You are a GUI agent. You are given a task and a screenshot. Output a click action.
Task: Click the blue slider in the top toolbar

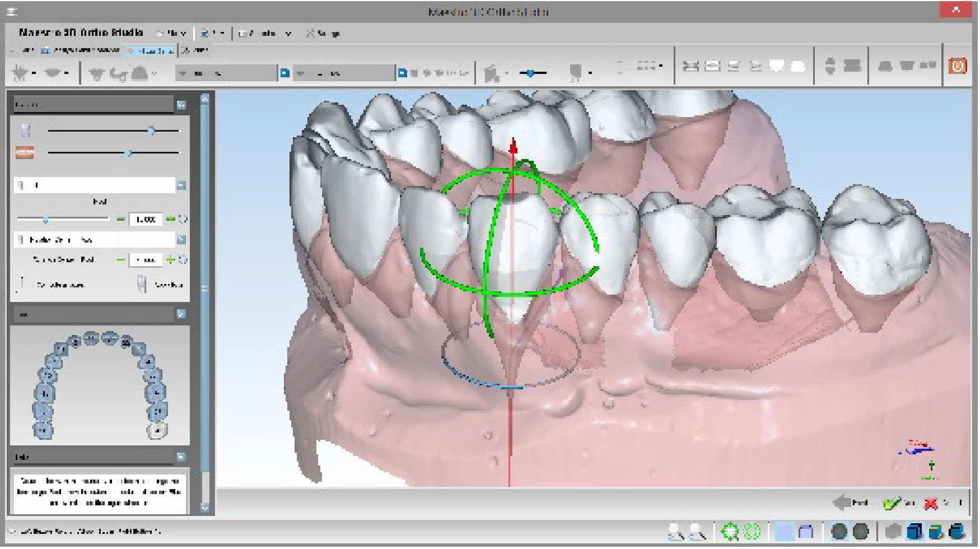point(531,73)
